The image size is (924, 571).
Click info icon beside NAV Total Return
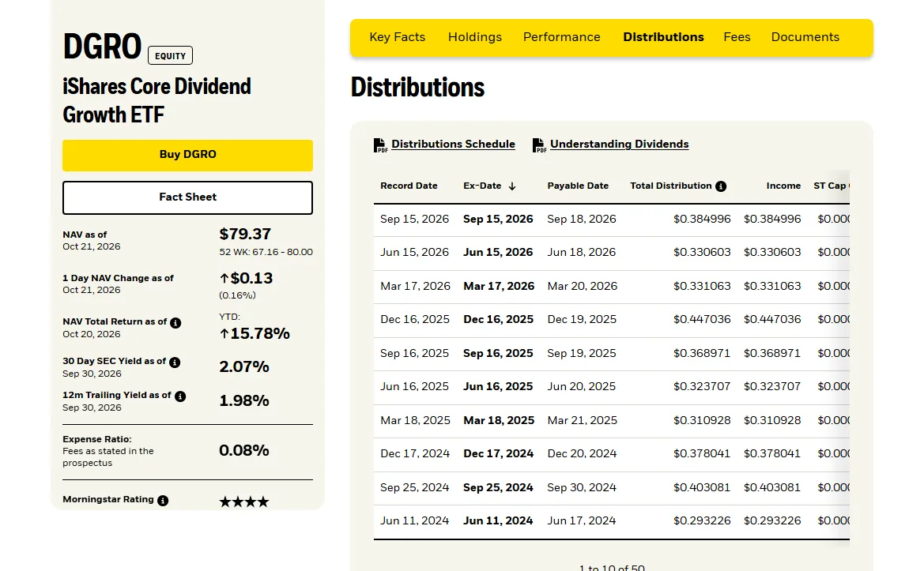click(175, 322)
